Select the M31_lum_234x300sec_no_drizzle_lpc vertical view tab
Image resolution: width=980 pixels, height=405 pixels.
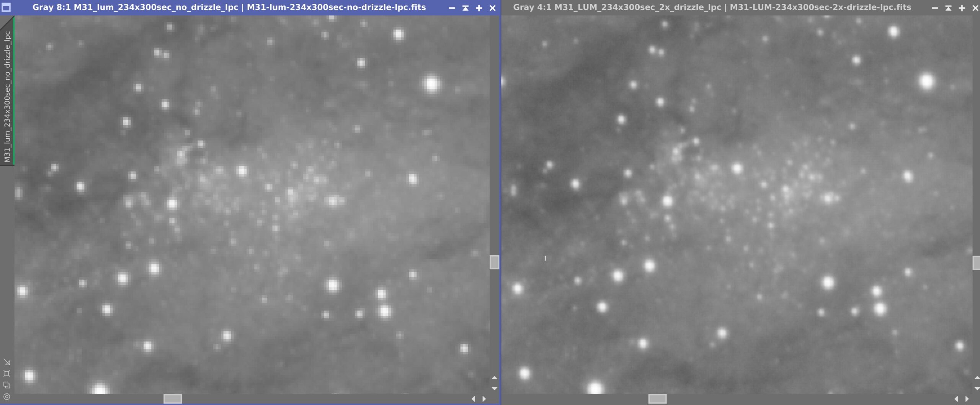(x=7, y=96)
